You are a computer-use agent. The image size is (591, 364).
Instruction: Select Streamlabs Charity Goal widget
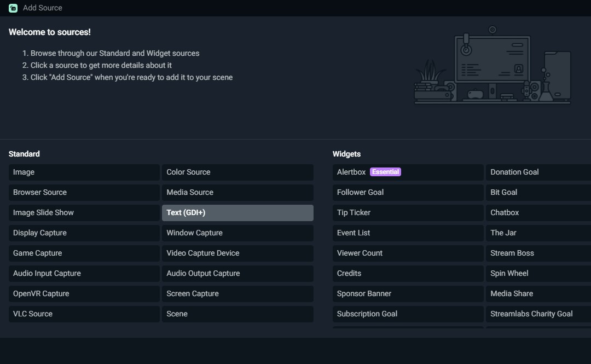538,314
